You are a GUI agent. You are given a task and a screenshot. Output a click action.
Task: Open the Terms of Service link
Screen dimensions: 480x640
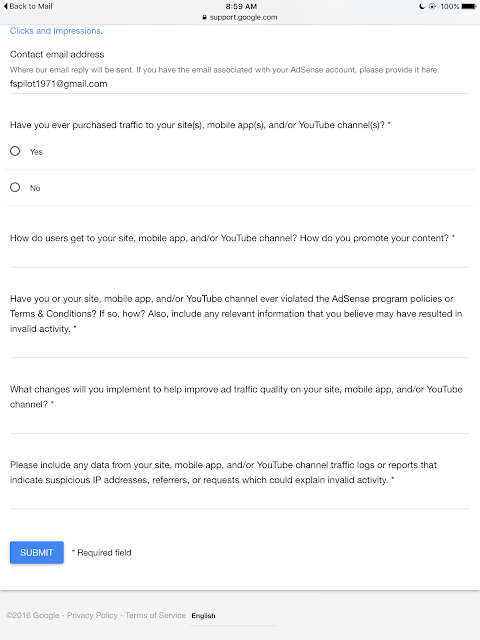(156, 616)
